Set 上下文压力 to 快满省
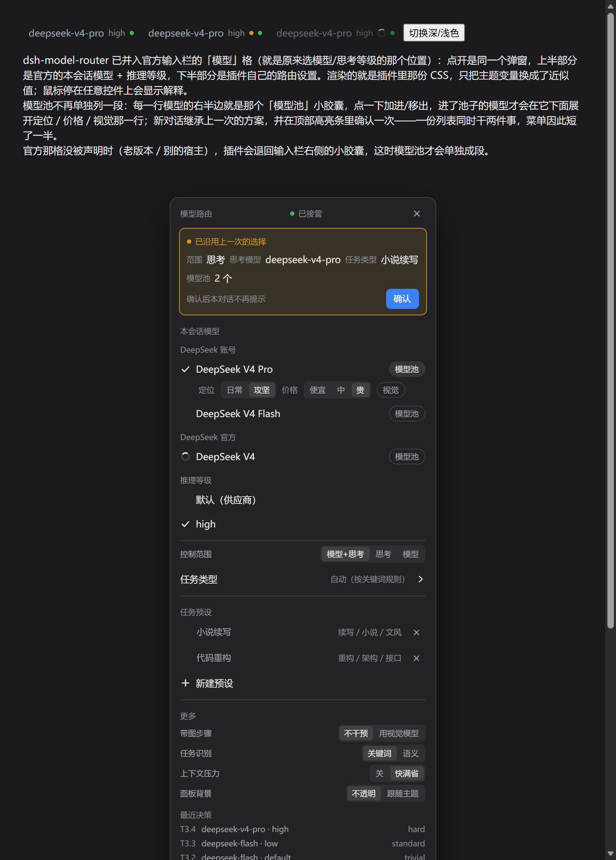 (407, 774)
